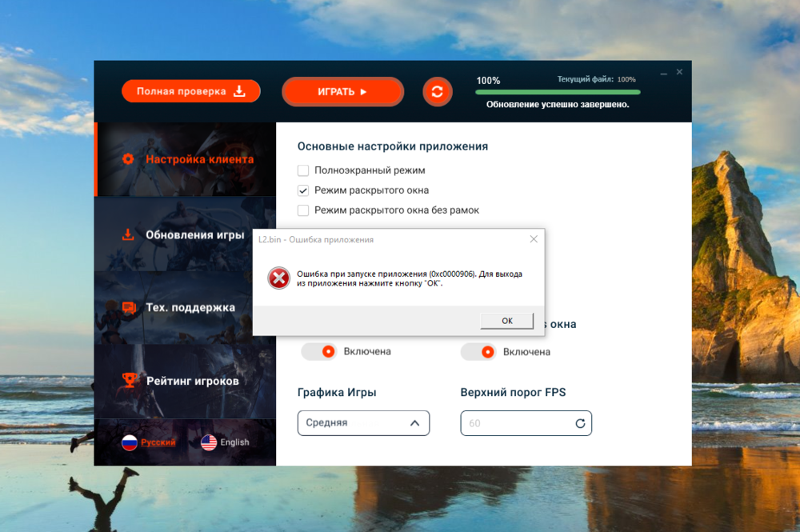Check Режим раскрытого окна без рамок
The image size is (800, 532).
303,210
